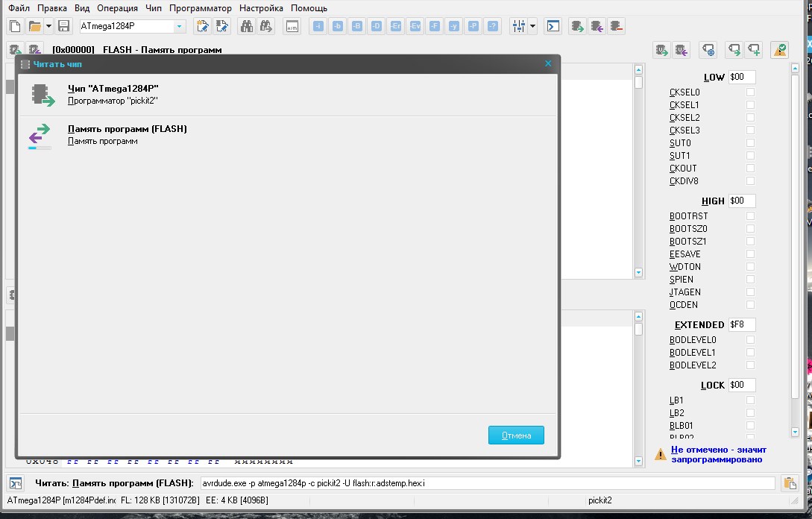The width and height of the screenshot is (812, 519).
Task: Open the Настройка menu
Action: (x=261, y=8)
